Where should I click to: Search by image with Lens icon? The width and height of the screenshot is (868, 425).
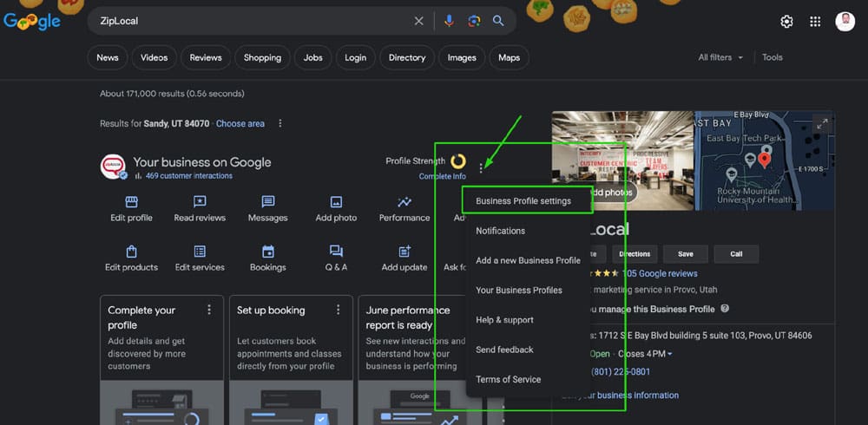tap(474, 21)
